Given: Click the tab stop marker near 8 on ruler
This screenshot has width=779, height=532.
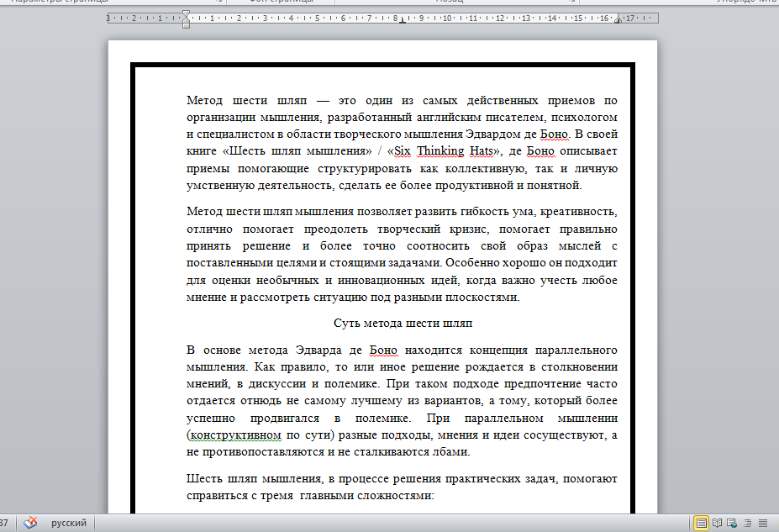Looking at the screenshot, I should (402, 21).
